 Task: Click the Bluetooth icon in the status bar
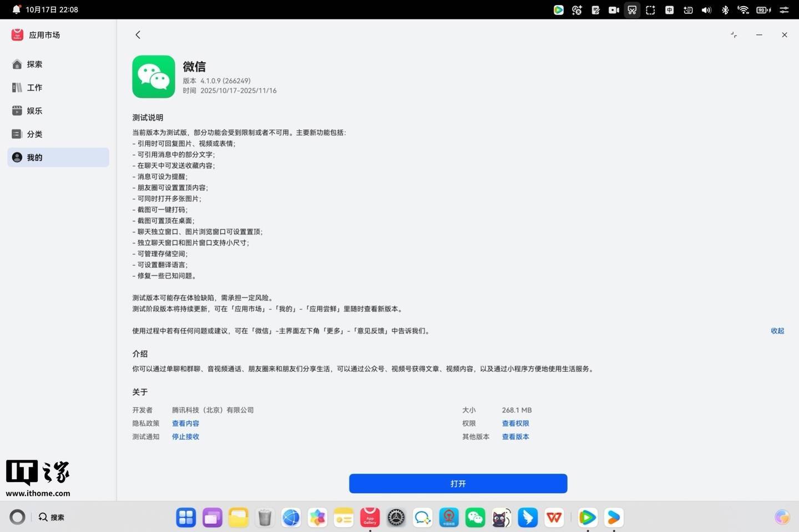(725, 9)
